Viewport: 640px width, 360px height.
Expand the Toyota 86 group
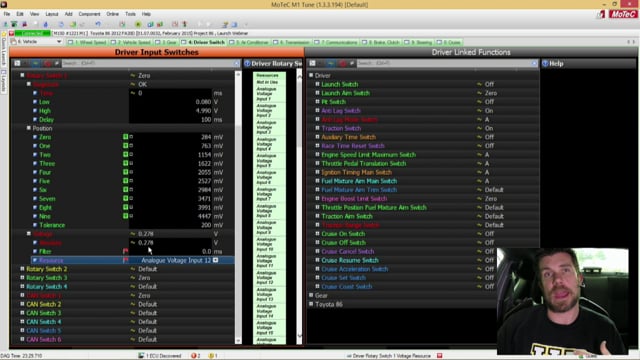tap(311, 304)
